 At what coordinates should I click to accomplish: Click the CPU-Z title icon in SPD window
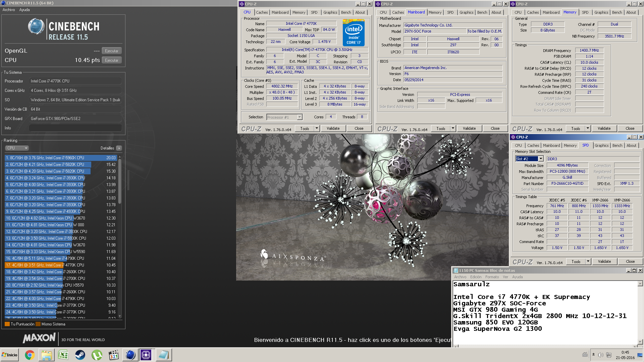tap(513, 137)
